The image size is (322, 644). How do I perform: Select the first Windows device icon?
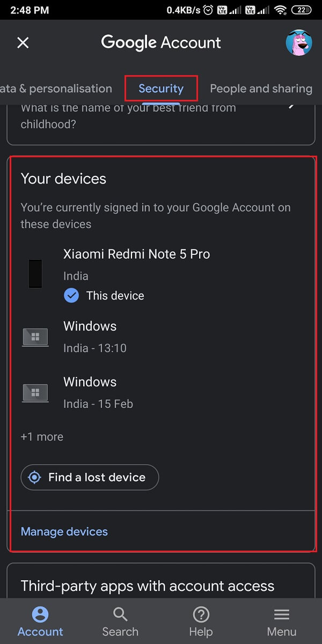(35, 336)
